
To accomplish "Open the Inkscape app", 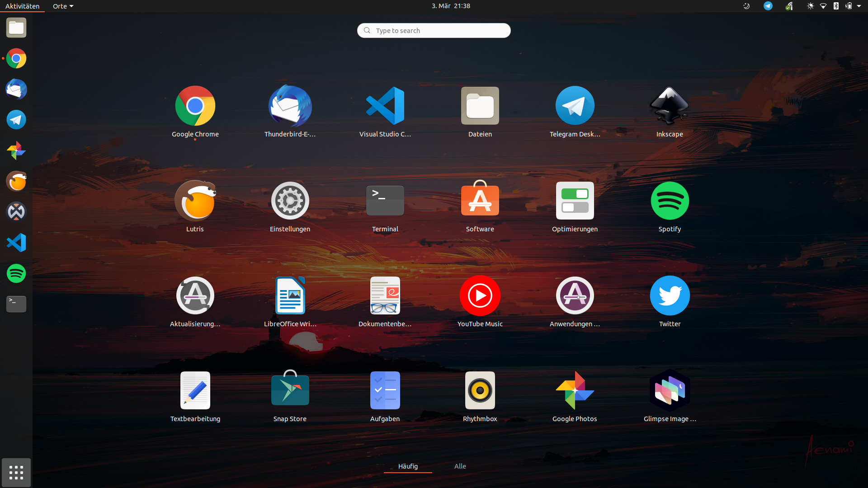I will tap(670, 106).
